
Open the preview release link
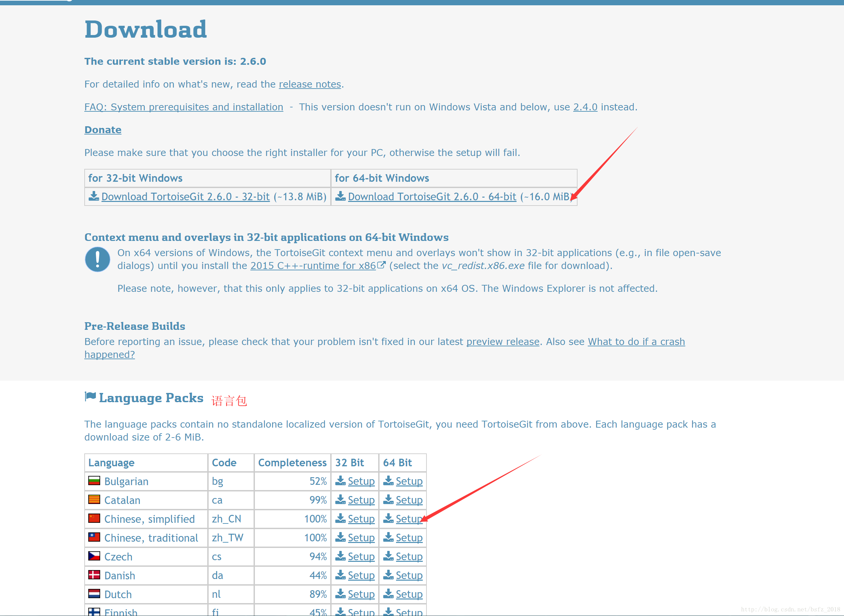pos(503,342)
